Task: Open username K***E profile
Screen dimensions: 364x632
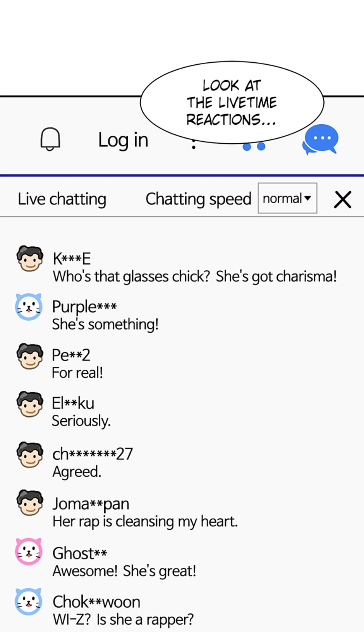Action: point(72,258)
